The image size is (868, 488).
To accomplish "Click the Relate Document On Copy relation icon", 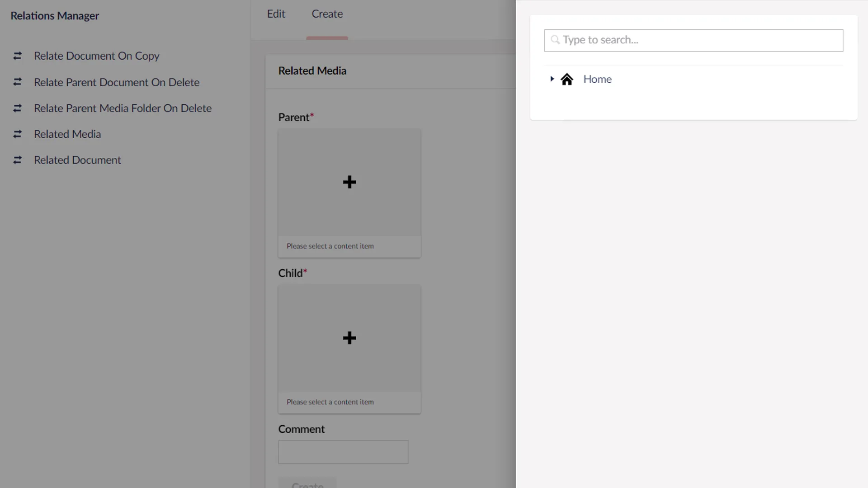I will (17, 56).
